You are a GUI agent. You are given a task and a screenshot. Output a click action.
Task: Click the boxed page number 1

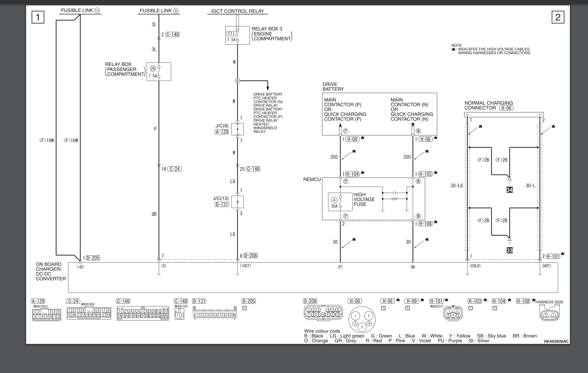tap(38, 17)
